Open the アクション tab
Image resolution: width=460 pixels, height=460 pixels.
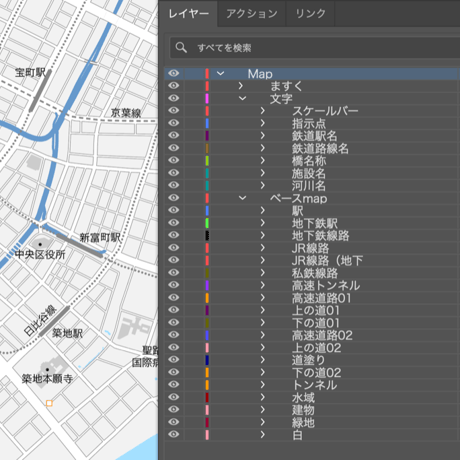(x=252, y=14)
